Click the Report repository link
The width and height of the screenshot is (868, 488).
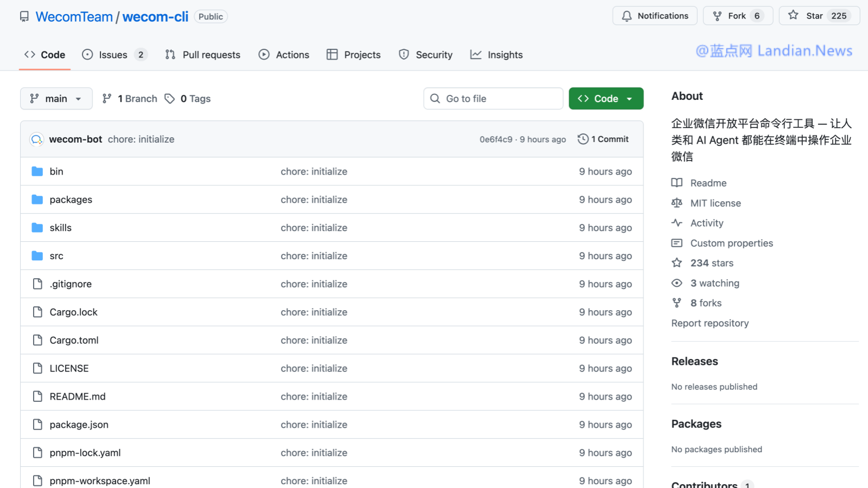click(x=710, y=323)
